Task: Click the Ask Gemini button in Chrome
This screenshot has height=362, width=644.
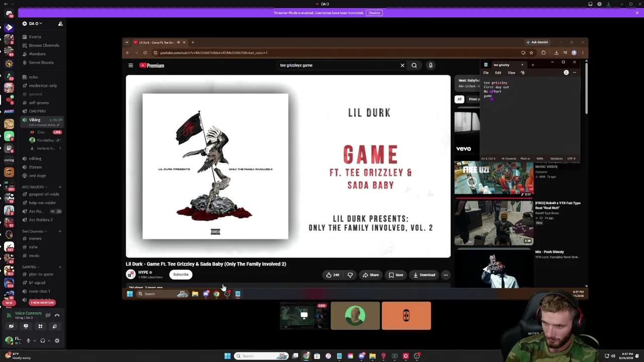Action: pyautogui.click(x=537, y=42)
